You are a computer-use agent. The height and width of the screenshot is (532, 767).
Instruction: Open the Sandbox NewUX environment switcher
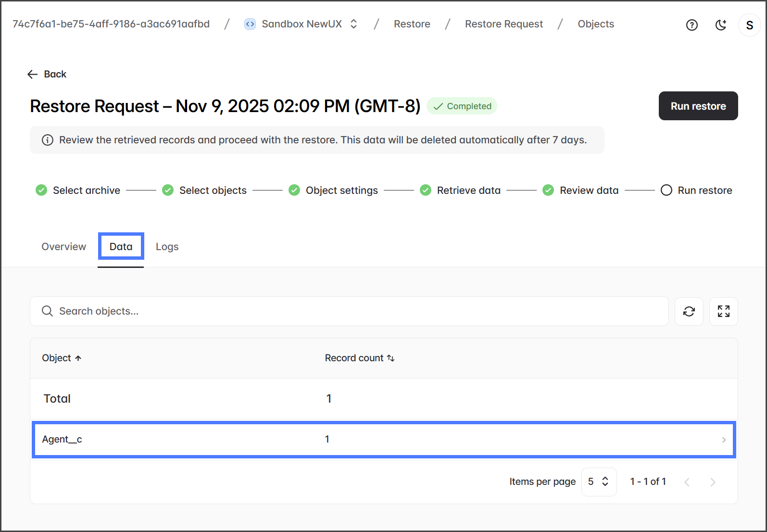pyautogui.click(x=353, y=24)
